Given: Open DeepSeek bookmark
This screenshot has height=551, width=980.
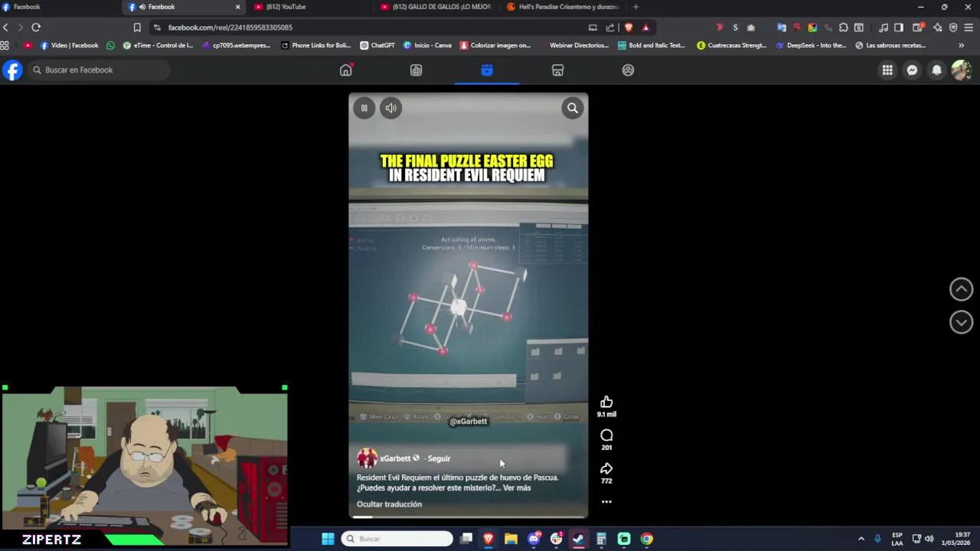Looking at the screenshot, I should [811, 45].
